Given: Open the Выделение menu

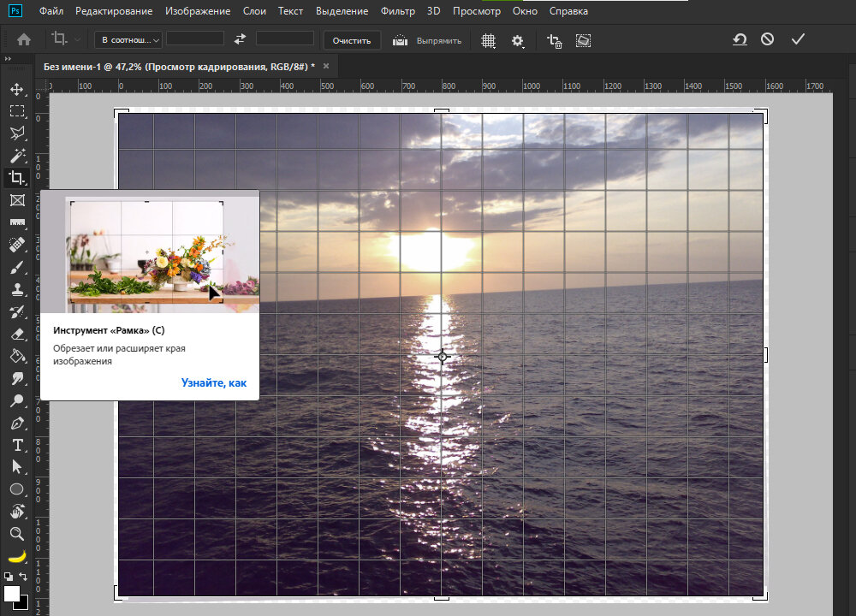Looking at the screenshot, I should pos(342,11).
